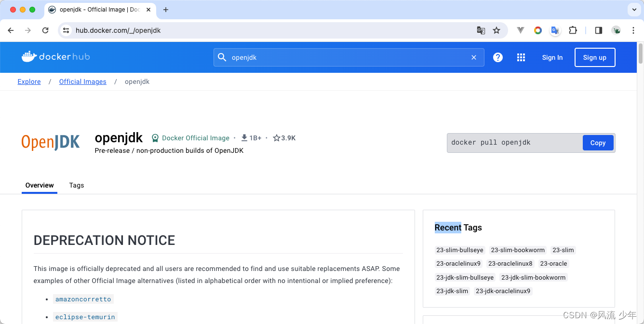Copy the docker pull command
The image size is (644, 324).
tap(598, 143)
